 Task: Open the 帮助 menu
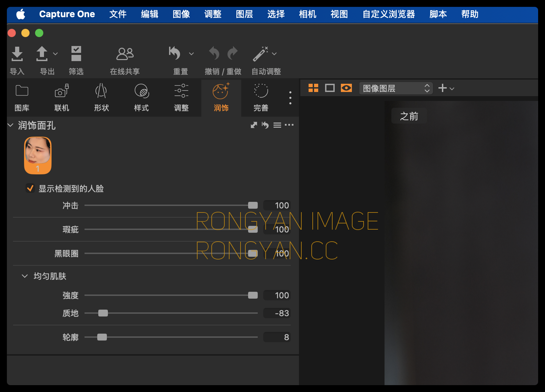point(470,14)
